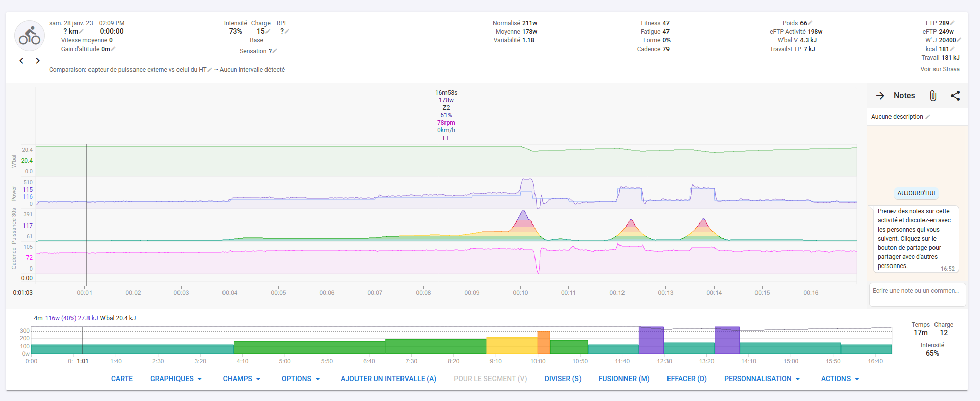This screenshot has width=980, height=401.
Task: Edit Poids weight with the pencil icon
Action: click(810, 23)
